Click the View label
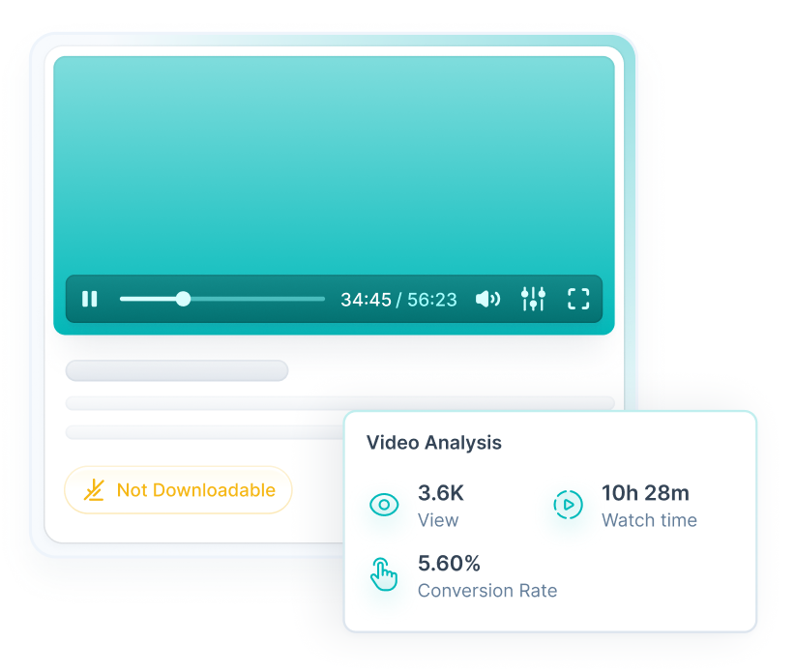 click(x=438, y=520)
